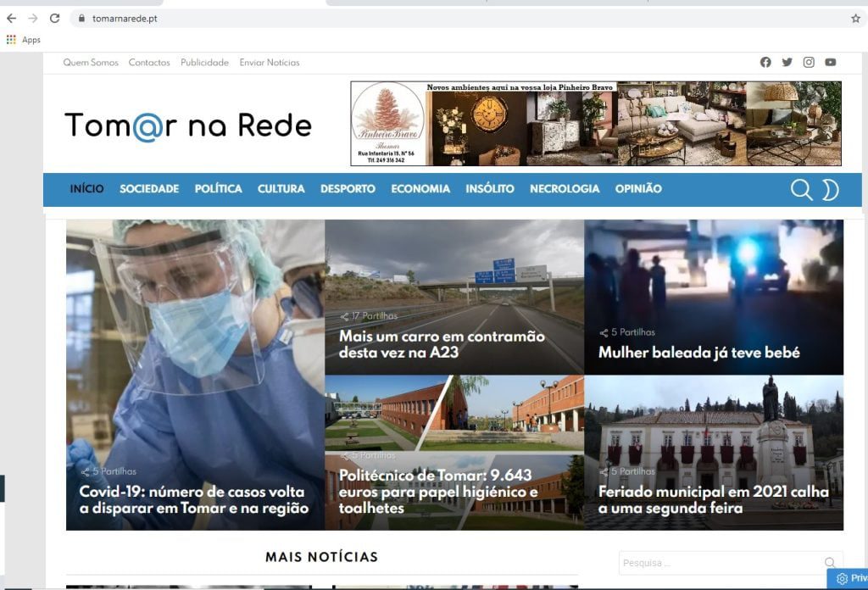Open the Enviar Notícias link
The width and height of the screenshot is (868, 590).
click(270, 63)
